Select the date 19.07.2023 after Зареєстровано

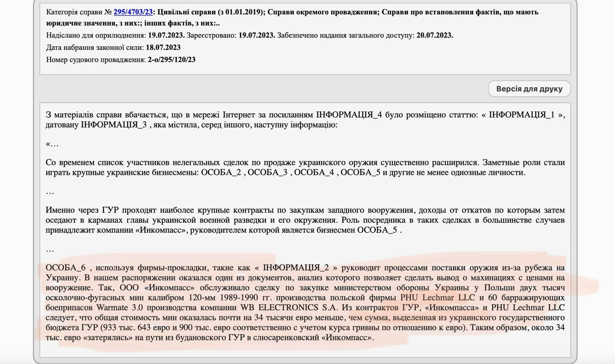pos(257,35)
